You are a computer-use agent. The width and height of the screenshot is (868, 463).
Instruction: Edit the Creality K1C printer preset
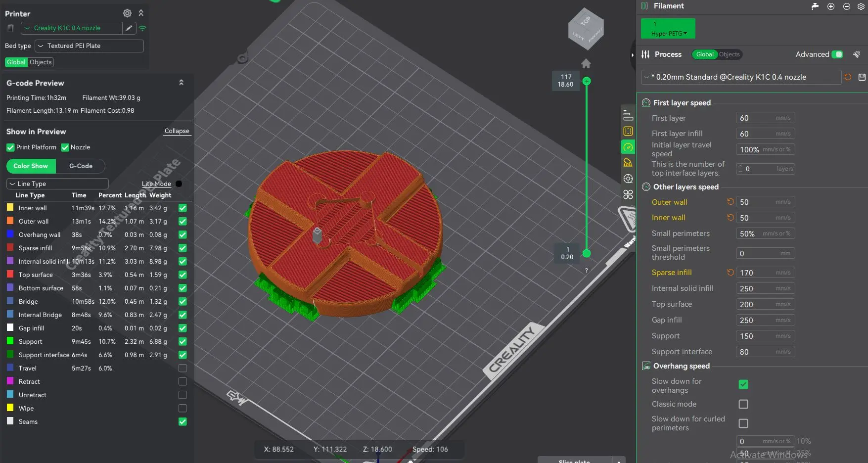(x=129, y=28)
